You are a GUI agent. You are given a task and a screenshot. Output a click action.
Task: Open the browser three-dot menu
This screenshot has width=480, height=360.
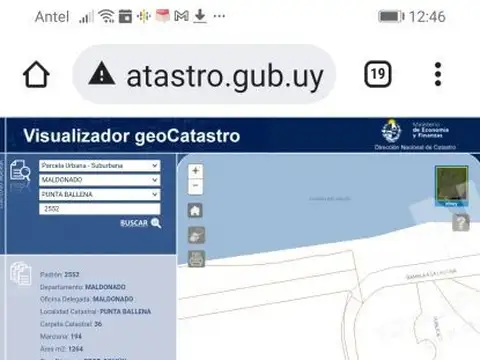pyautogui.click(x=438, y=74)
